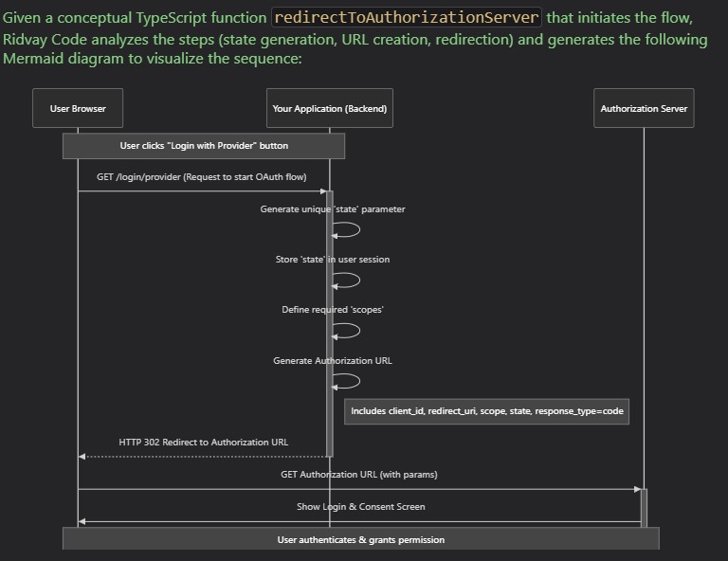Screen dimensions: 728x561
Task: Click 'User authenticates & grants permission' note
Action: [x=361, y=539]
